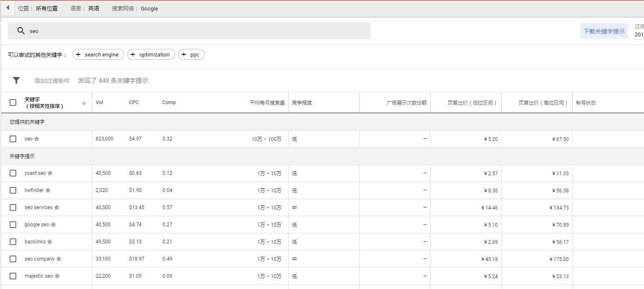Check the box for google seo

pos(13,225)
